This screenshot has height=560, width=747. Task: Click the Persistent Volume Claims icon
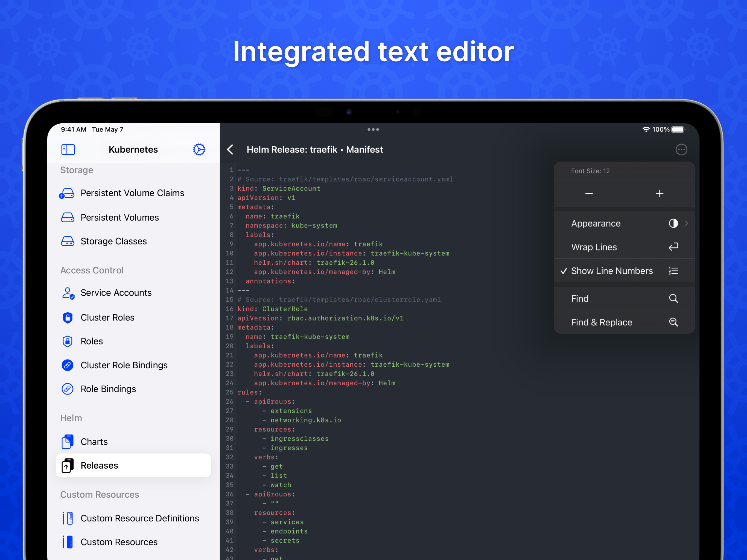click(67, 193)
